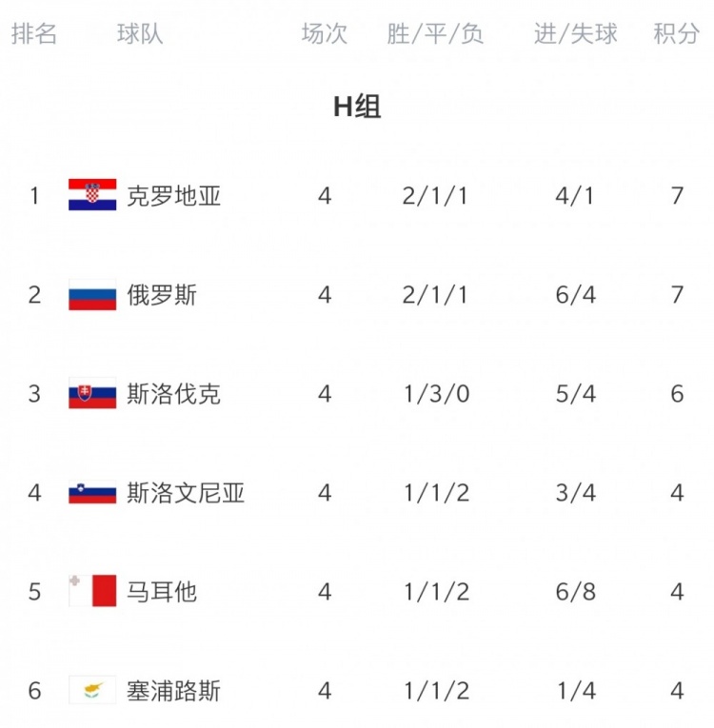Click Slovakia's 1/3/0 record
Image resolution: width=714 pixels, height=728 pixels.
click(x=436, y=394)
